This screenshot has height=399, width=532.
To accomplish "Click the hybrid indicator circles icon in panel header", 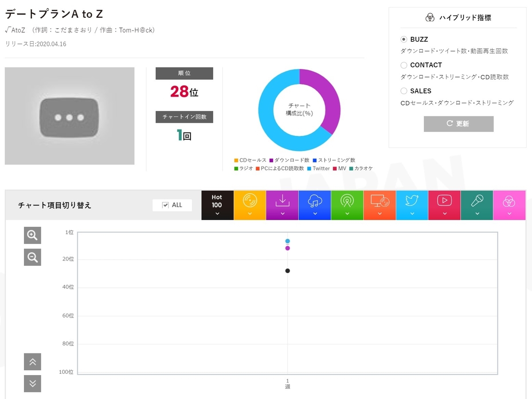I will [430, 18].
